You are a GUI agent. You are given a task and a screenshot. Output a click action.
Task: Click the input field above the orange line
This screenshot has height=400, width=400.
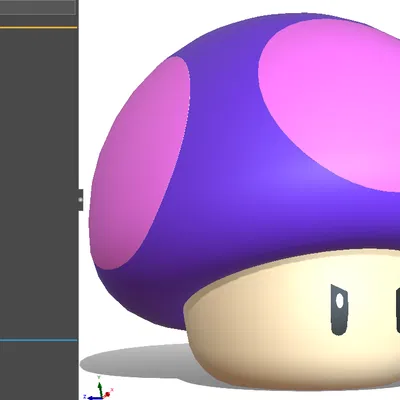click(38, 7)
